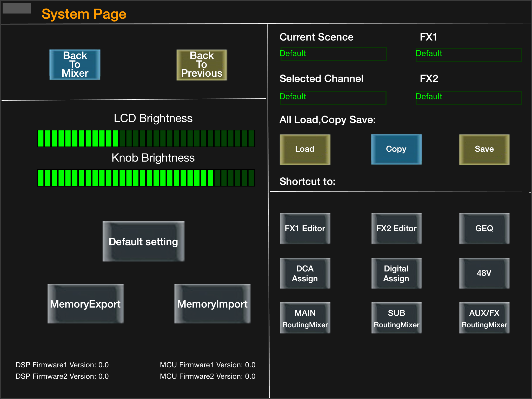Adjust the LCD Brightness bar

[x=146, y=138]
